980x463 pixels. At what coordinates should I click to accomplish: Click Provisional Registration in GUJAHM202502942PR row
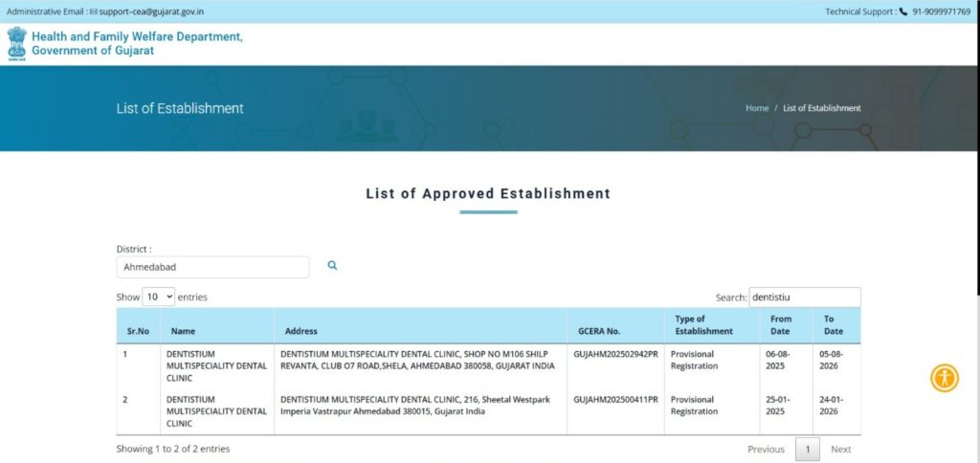point(695,361)
